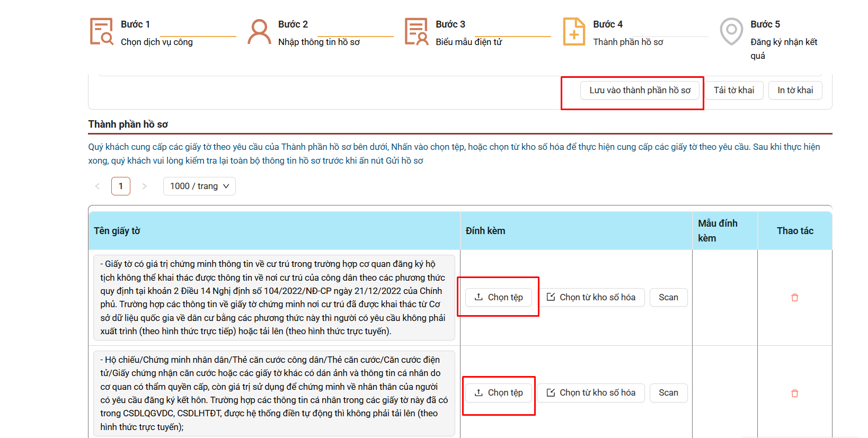Click the Bước 1 service search icon
The width and height of the screenshot is (868, 438).
point(101,32)
